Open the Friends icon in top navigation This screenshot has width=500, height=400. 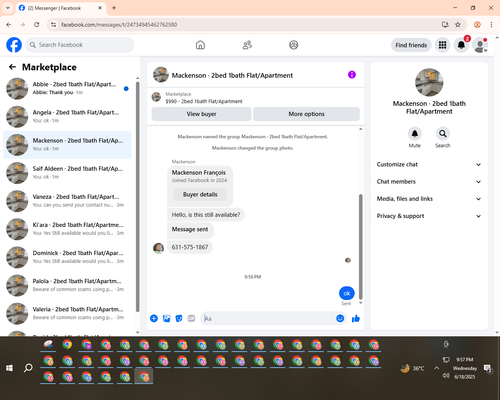[x=247, y=45]
